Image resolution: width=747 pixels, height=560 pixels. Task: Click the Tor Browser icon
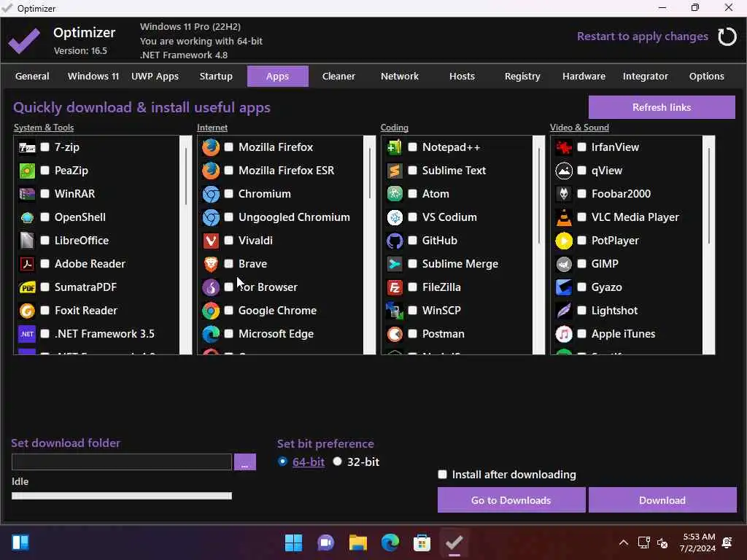click(211, 287)
